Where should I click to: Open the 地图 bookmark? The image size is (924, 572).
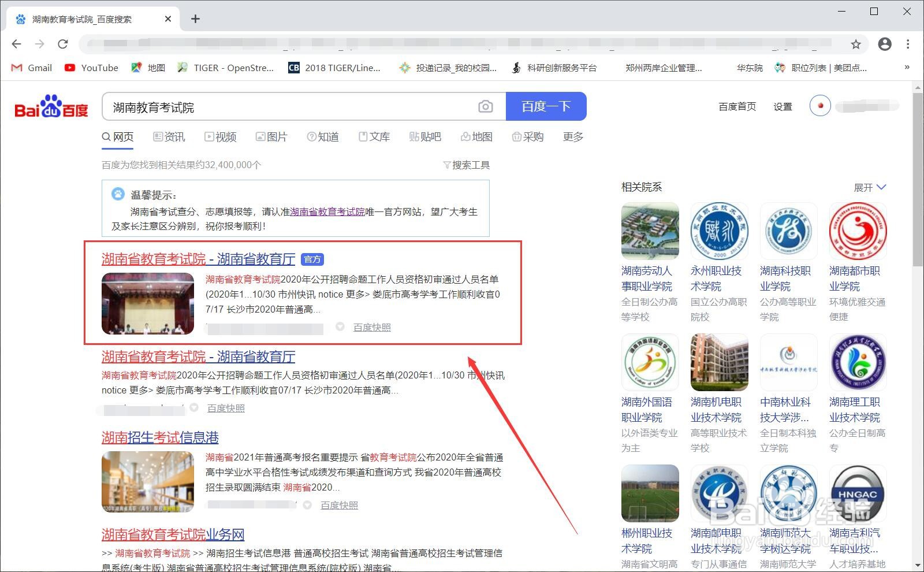tap(147, 68)
